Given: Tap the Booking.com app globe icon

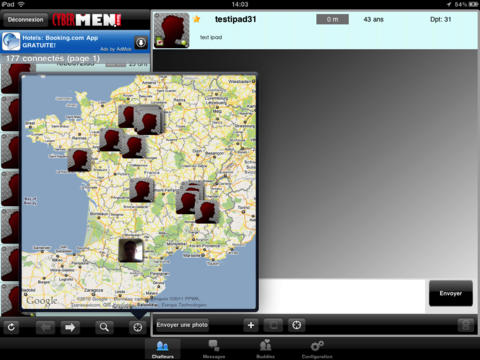Looking at the screenshot, I should 11,41.
